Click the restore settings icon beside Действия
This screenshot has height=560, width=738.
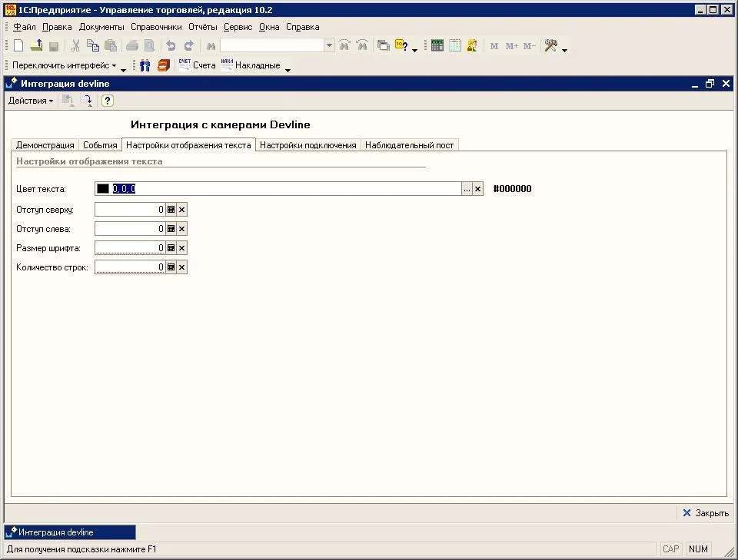[68, 101]
